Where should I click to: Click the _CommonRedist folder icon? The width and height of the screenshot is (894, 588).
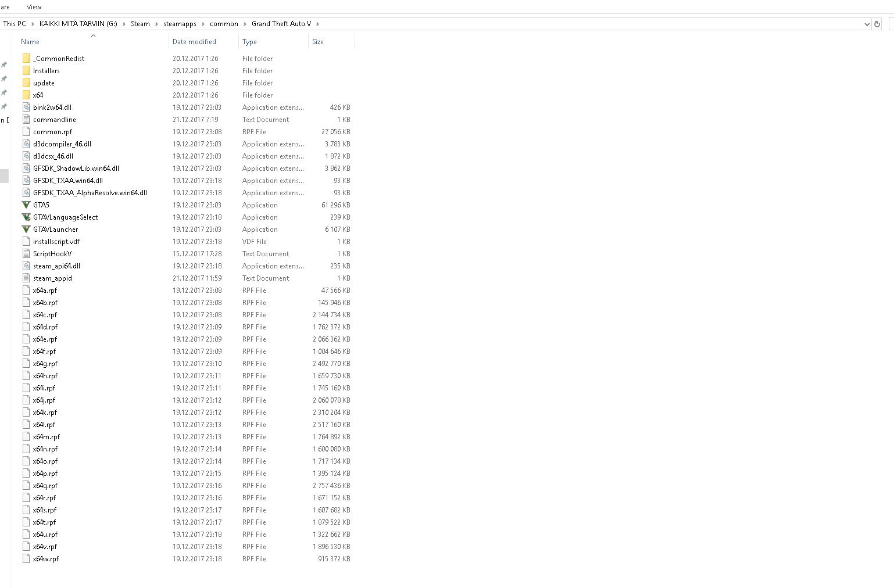pyautogui.click(x=26, y=59)
